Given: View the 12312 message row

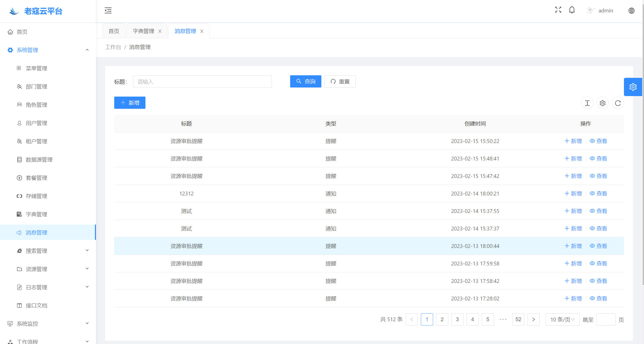Looking at the screenshot, I should (598, 193).
